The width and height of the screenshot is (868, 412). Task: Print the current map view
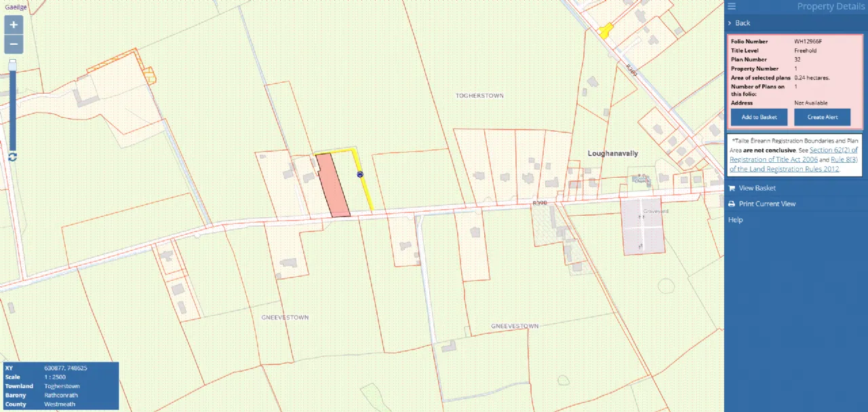tap(767, 204)
